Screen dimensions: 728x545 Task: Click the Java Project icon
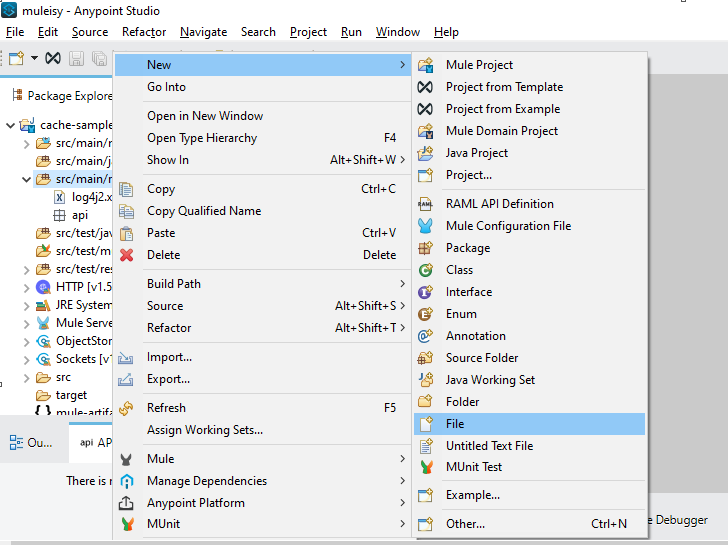click(425, 153)
